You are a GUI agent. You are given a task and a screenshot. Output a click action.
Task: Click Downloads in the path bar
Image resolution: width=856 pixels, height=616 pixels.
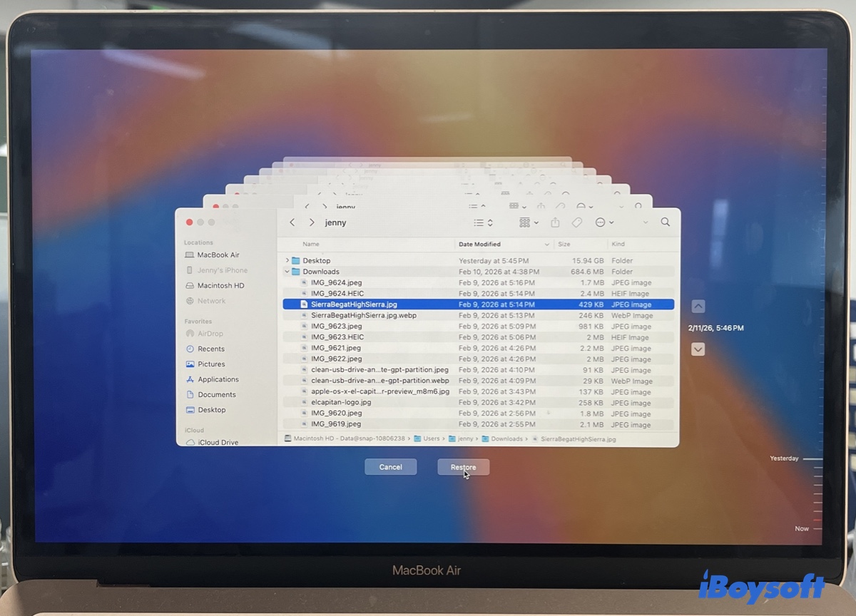pos(508,439)
